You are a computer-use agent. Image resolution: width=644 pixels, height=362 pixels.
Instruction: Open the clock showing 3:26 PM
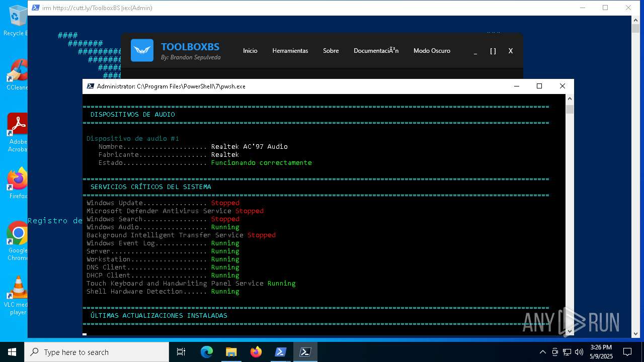click(601, 352)
